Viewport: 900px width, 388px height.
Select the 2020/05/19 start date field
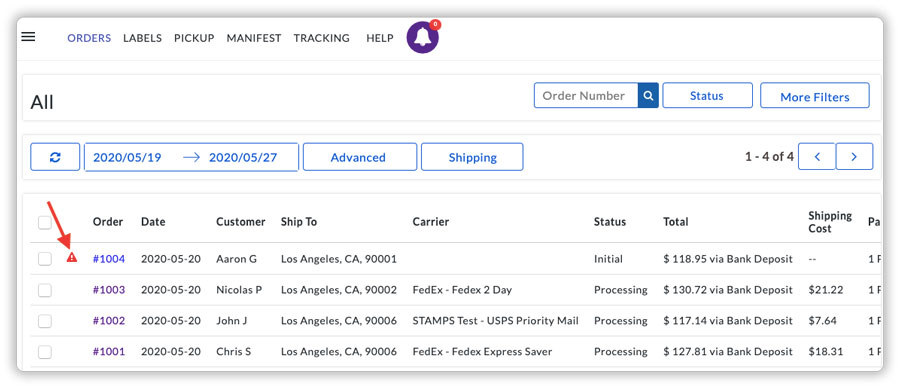127,157
